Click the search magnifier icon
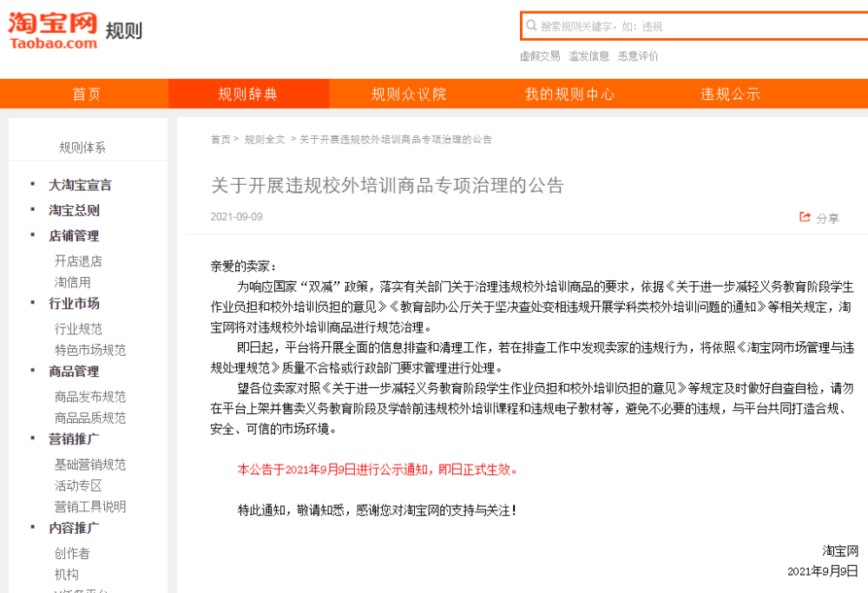The image size is (868, 593). point(531,27)
